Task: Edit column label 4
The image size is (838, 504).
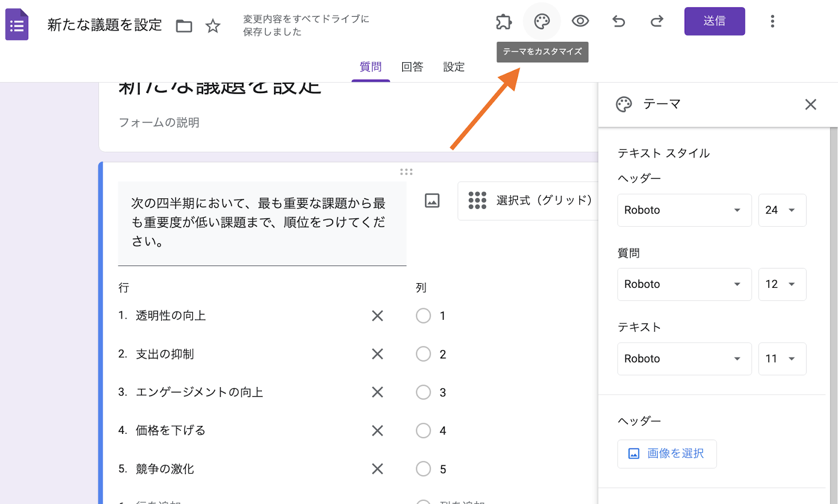Action: 443,431
